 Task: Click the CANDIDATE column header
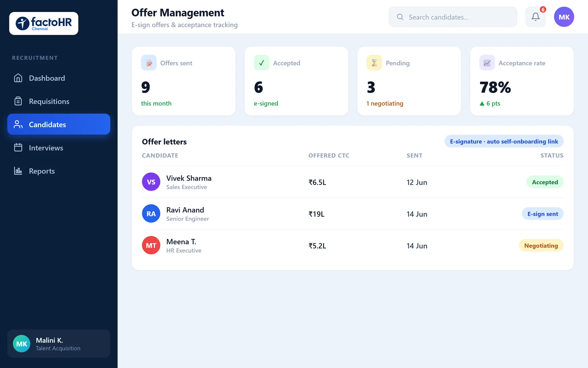160,156
